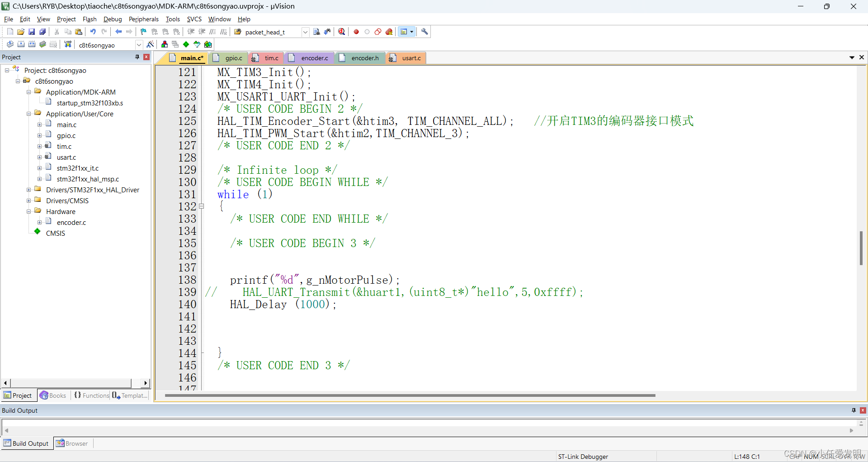Insert breakpoint at current line
Image resolution: width=868 pixels, height=462 pixels.
(356, 32)
